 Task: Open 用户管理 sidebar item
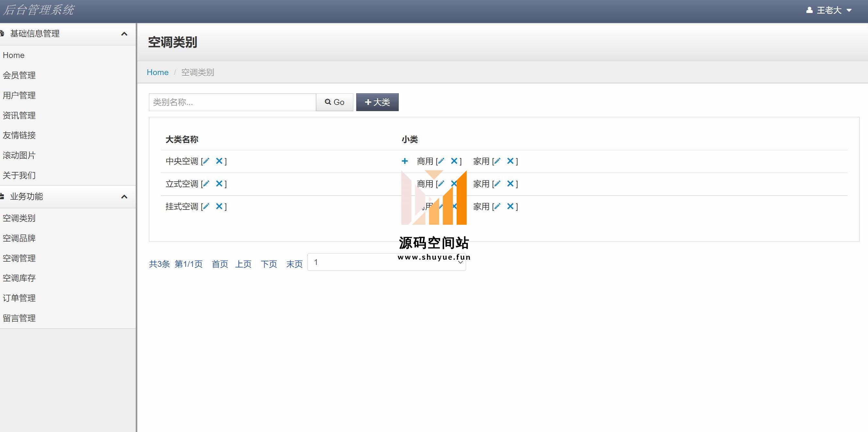(19, 95)
